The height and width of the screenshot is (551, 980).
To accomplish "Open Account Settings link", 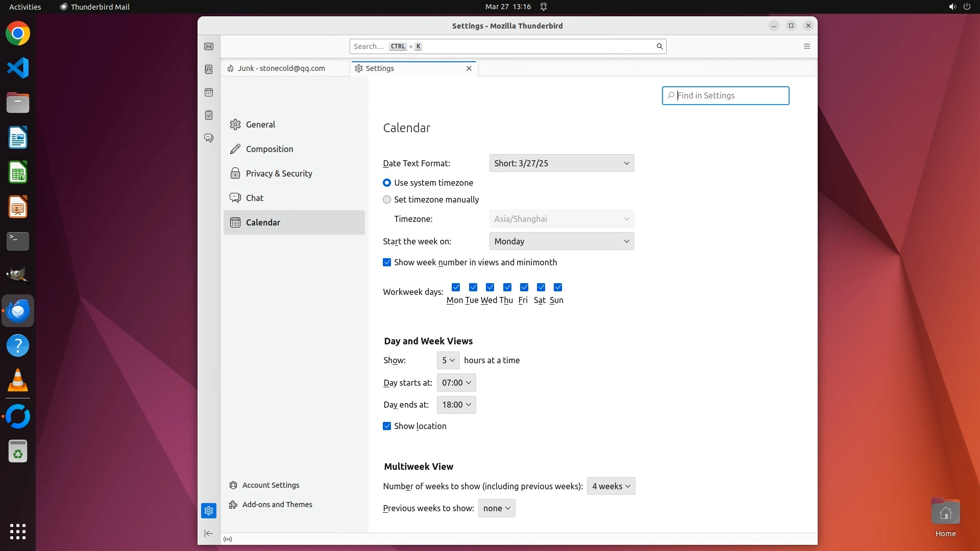I will click(271, 485).
